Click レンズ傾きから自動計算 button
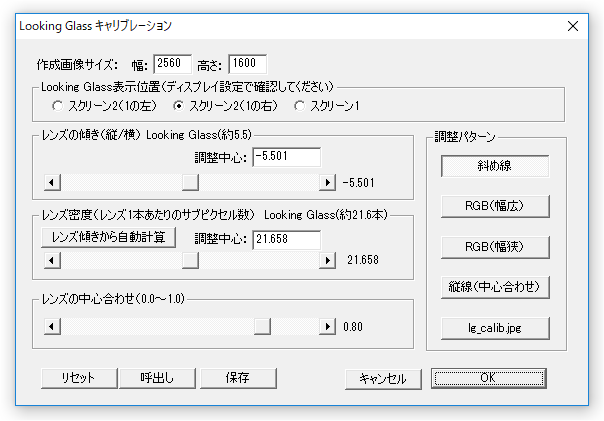604x421 pixels. point(108,237)
